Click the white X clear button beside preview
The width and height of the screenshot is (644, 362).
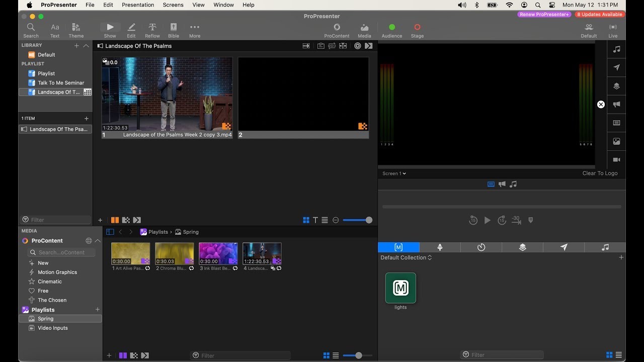click(601, 105)
